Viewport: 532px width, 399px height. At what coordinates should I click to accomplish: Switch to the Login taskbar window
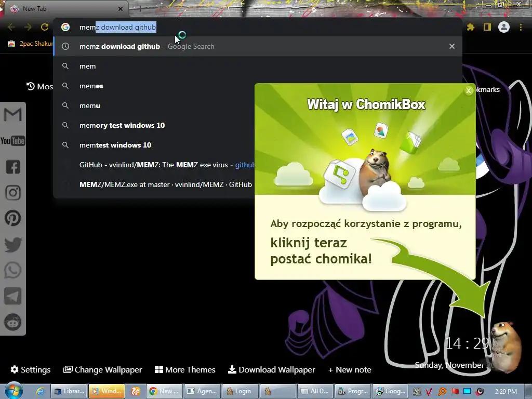240,391
